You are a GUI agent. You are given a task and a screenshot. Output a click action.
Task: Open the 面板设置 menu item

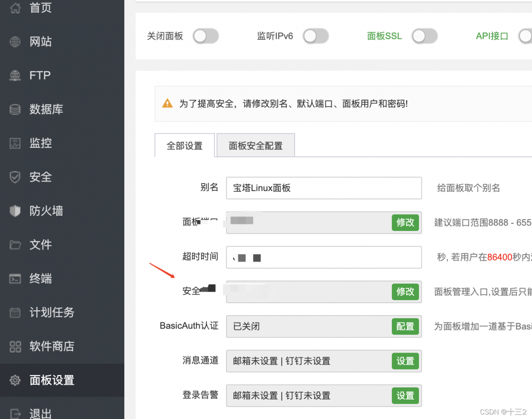pos(52,380)
